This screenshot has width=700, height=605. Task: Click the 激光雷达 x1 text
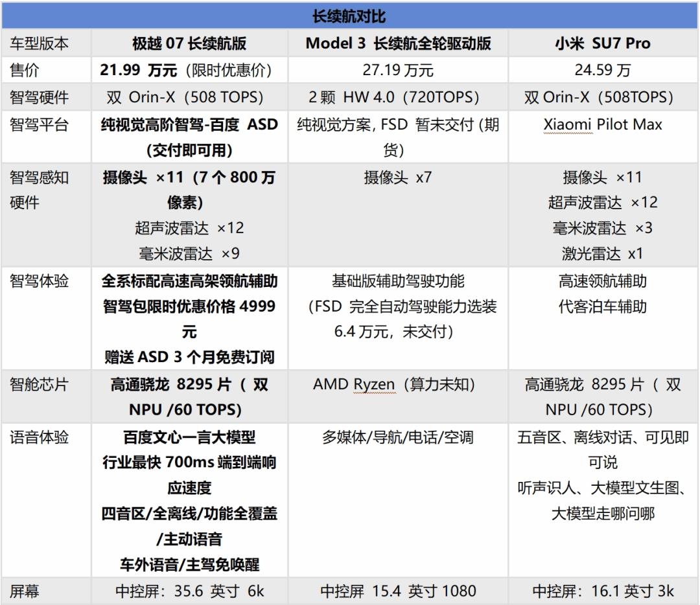[x=603, y=254]
